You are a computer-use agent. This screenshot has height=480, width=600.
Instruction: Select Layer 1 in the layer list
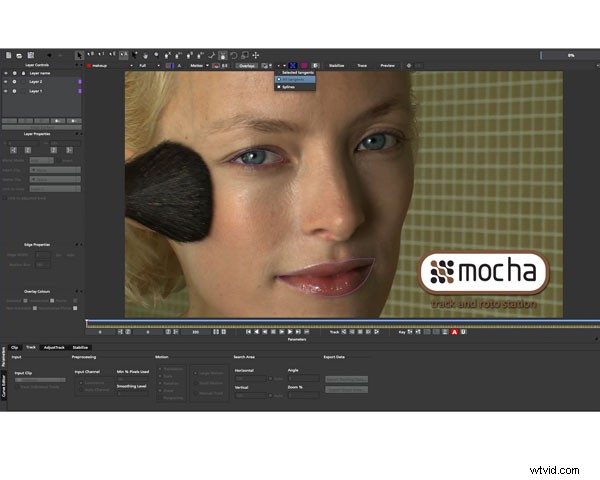40,91
